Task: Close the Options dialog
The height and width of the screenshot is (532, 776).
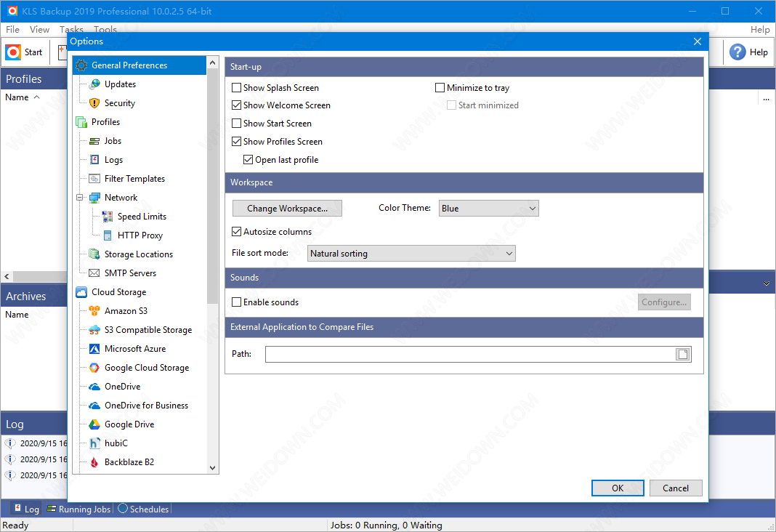Action: click(x=698, y=41)
